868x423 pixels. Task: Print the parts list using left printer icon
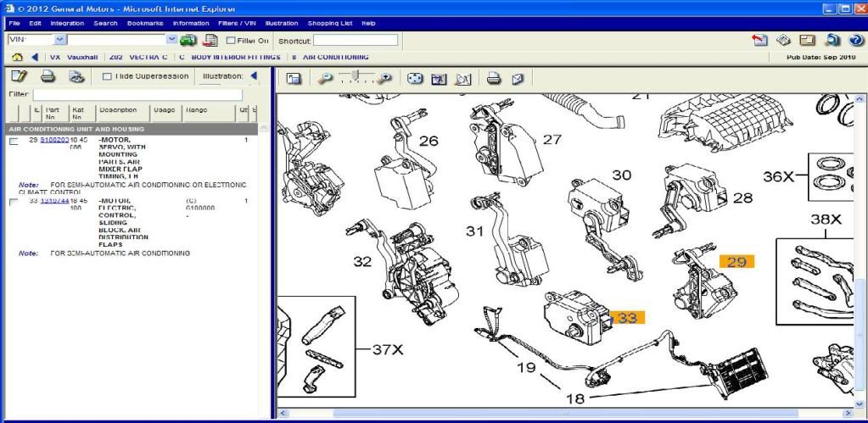pyautogui.click(x=48, y=76)
